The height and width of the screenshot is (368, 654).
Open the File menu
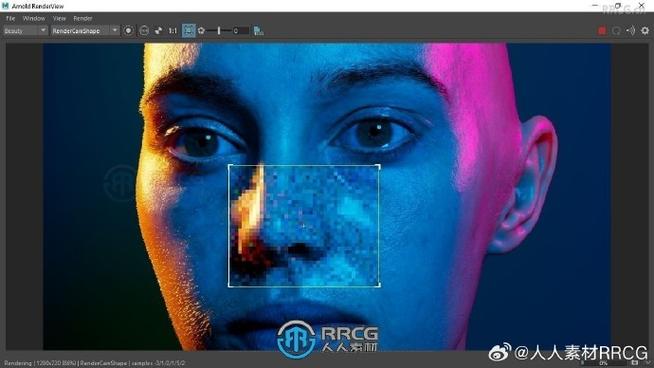pos(10,18)
